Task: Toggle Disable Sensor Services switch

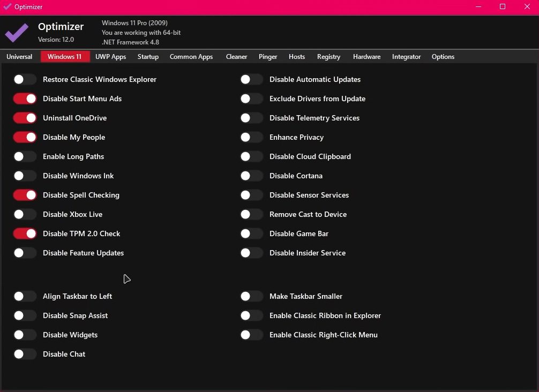Action: [x=252, y=195]
